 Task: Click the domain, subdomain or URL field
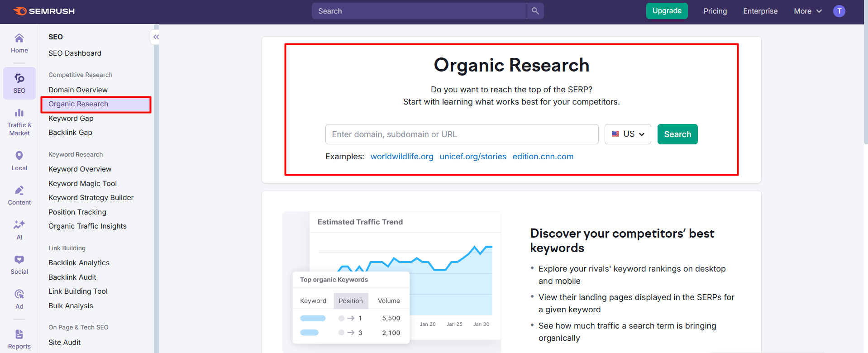point(462,134)
